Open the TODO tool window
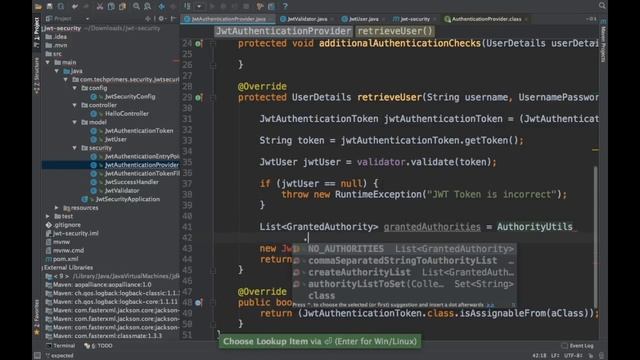Screen dimensions: 640x360 tap(98, 346)
